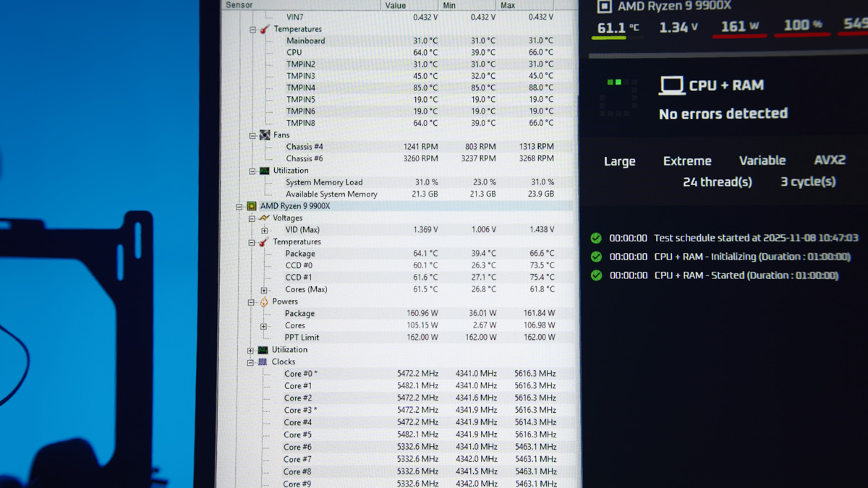
Task: Click the Powers flame icon
Action: 264,301
